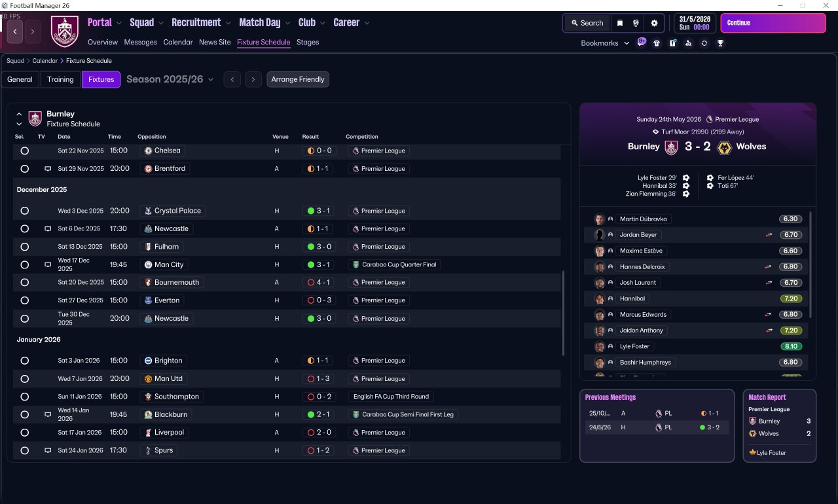The height and width of the screenshot is (504, 838).
Task: Click the Burnley club crest in the header
Action: pos(65,31)
